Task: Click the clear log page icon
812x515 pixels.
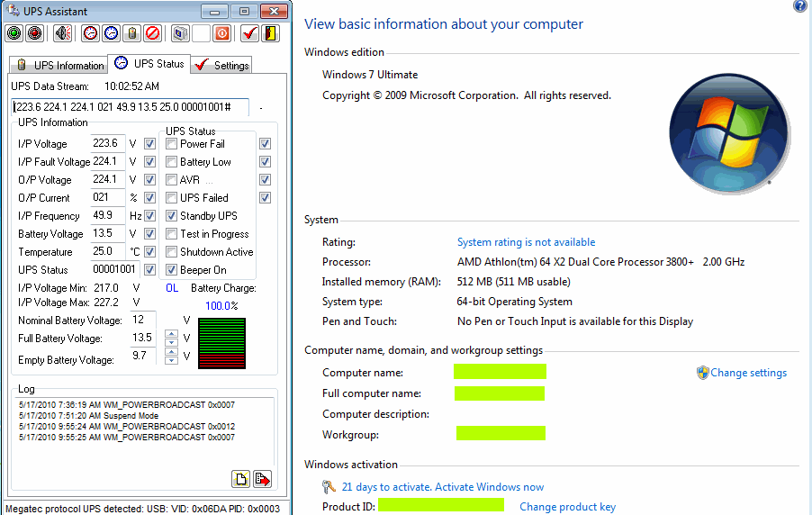Action: 240,479
